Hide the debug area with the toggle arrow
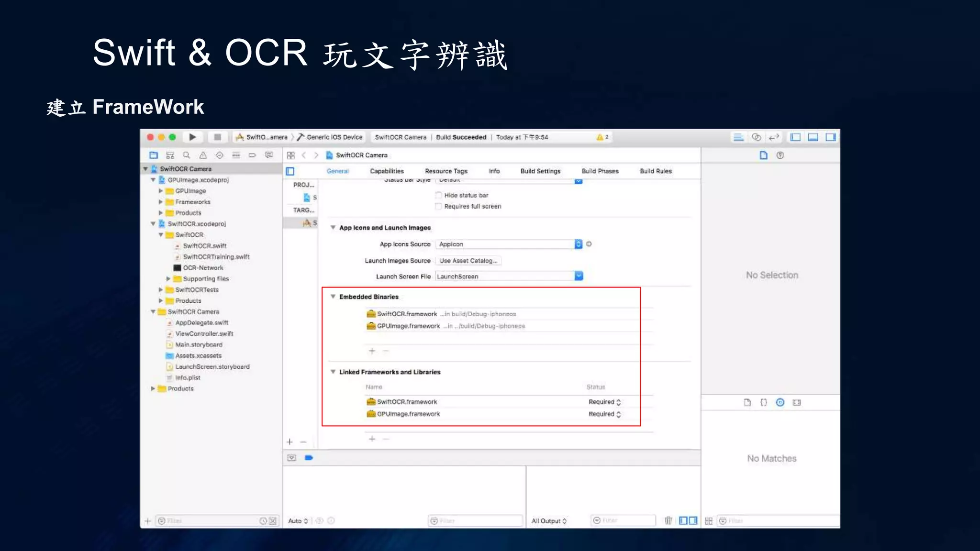The width and height of the screenshot is (980, 551). (x=291, y=458)
